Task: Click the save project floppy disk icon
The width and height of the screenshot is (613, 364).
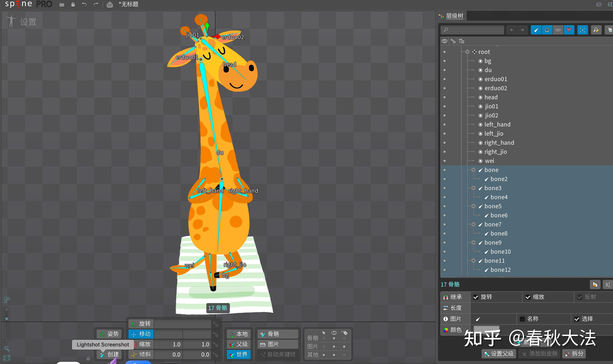Action: click(73, 4)
